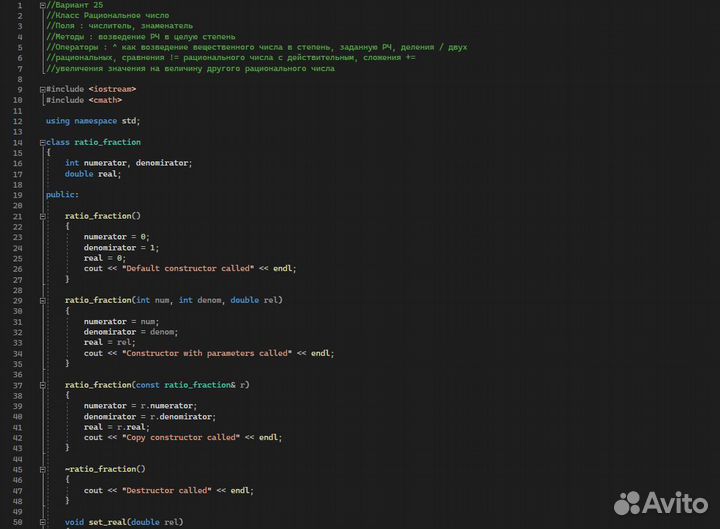Click the set_real function name
The height and width of the screenshot is (529, 720).
(x=108, y=522)
